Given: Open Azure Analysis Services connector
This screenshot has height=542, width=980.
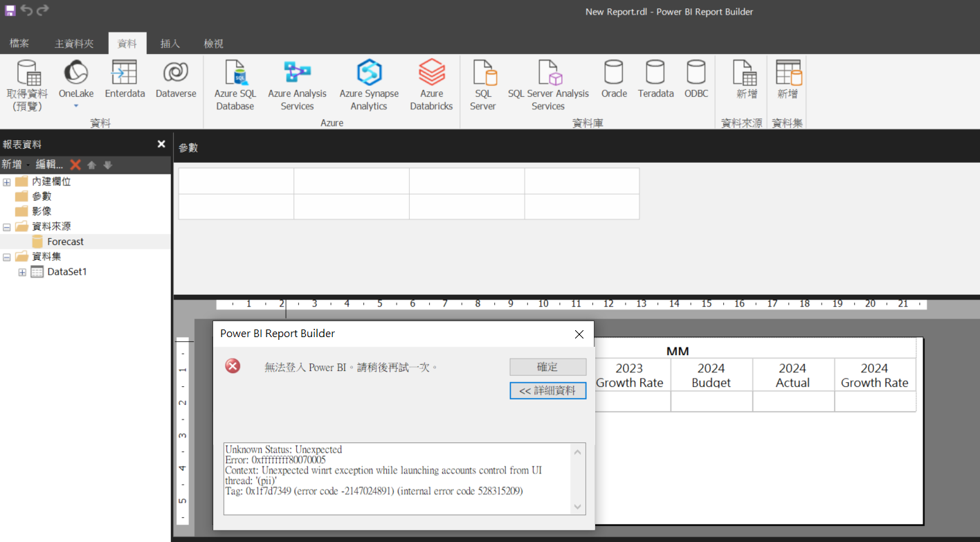Looking at the screenshot, I should (298, 85).
